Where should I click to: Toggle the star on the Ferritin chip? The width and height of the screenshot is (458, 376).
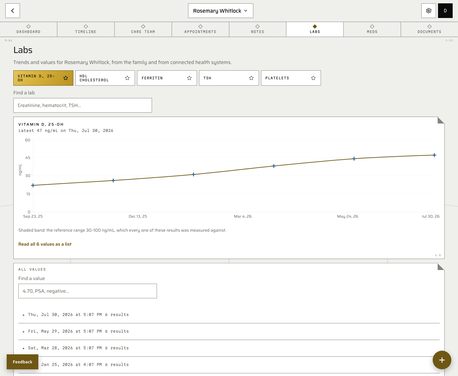tap(189, 78)
